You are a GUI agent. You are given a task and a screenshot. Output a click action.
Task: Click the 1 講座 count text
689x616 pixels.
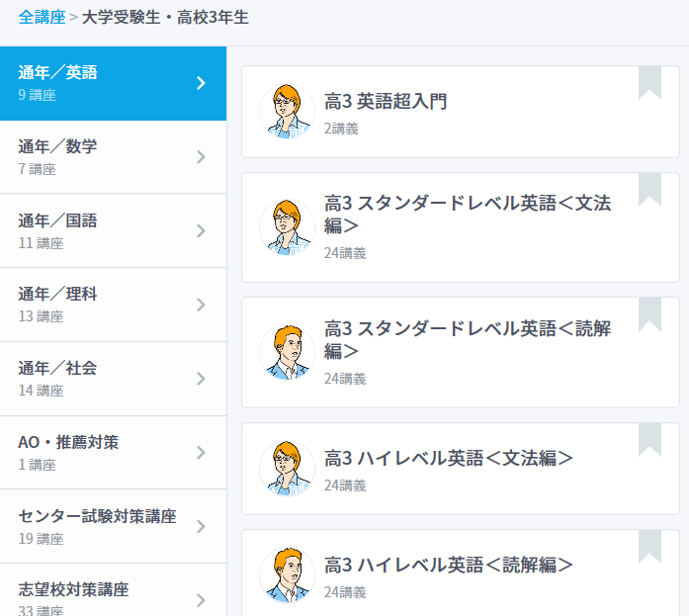(x=38, y=465)
